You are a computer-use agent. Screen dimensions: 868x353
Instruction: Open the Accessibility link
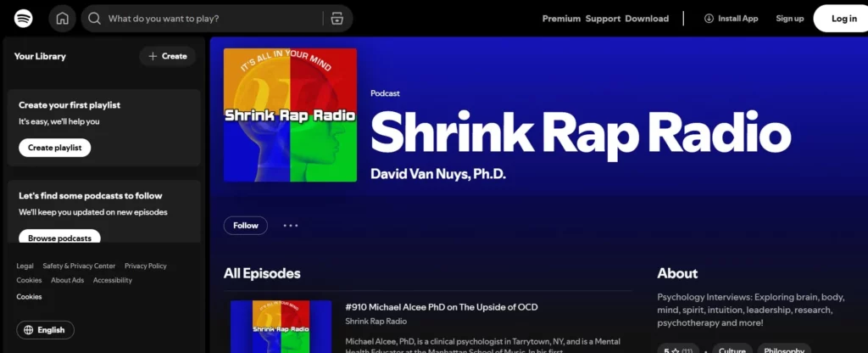(x=113, y=280)
